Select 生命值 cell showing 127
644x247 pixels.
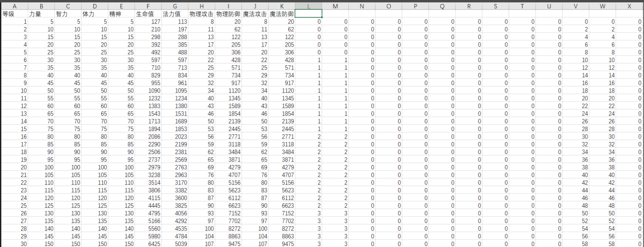point(148,22)
